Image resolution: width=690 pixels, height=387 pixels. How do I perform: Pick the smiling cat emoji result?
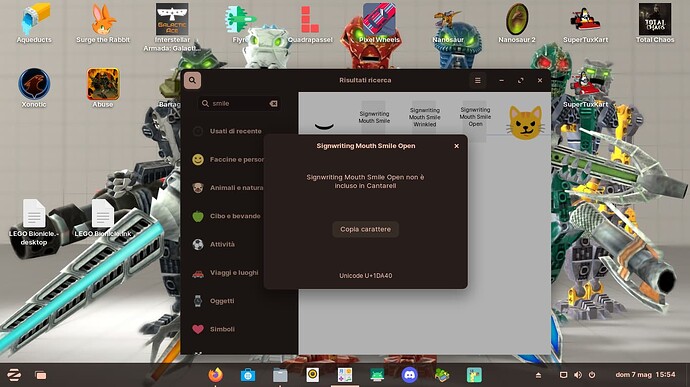coord(525,122)
